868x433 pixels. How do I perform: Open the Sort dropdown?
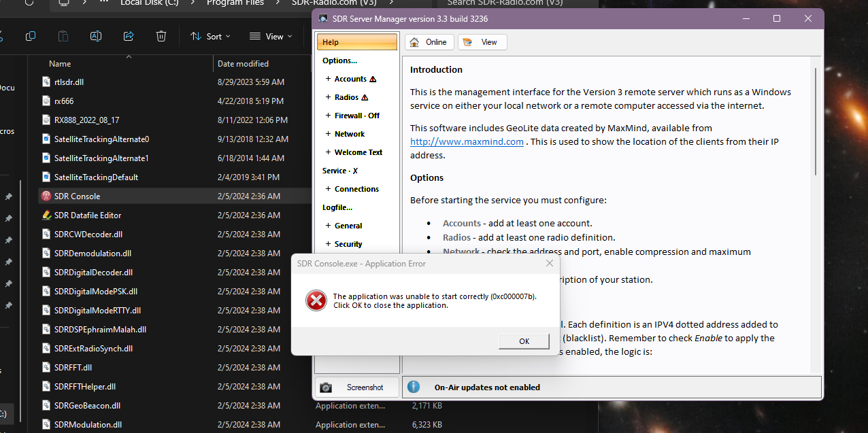coord(210,35)
